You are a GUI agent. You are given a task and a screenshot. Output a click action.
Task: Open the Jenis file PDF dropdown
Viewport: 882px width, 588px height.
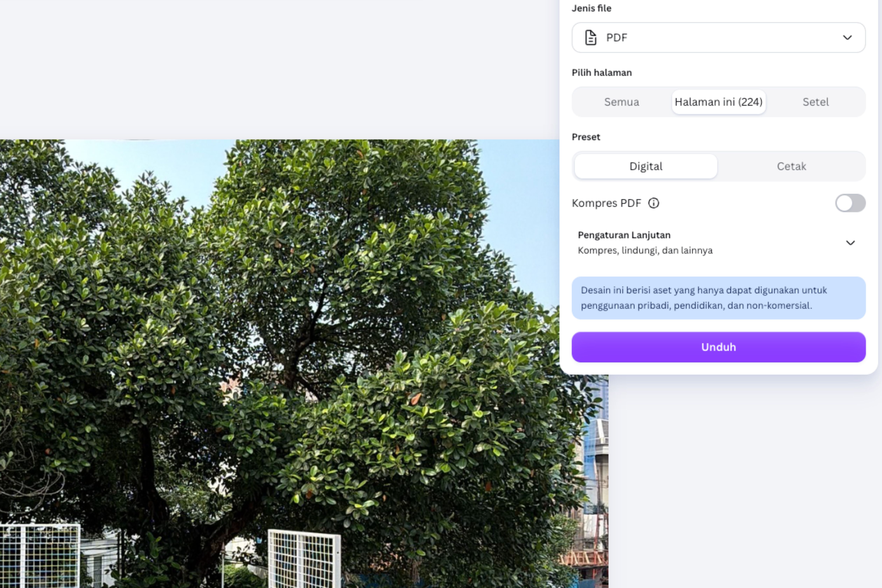(x=719, y=37)
